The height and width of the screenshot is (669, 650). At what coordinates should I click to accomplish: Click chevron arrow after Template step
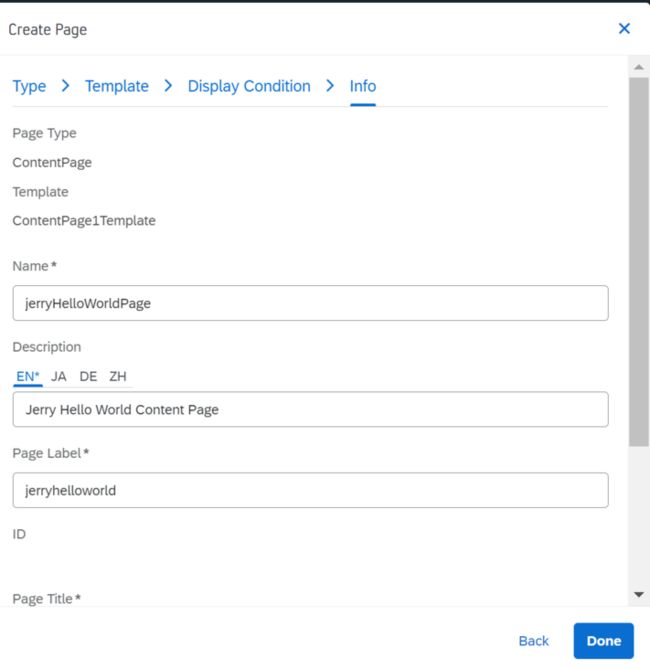click(168, 86)
